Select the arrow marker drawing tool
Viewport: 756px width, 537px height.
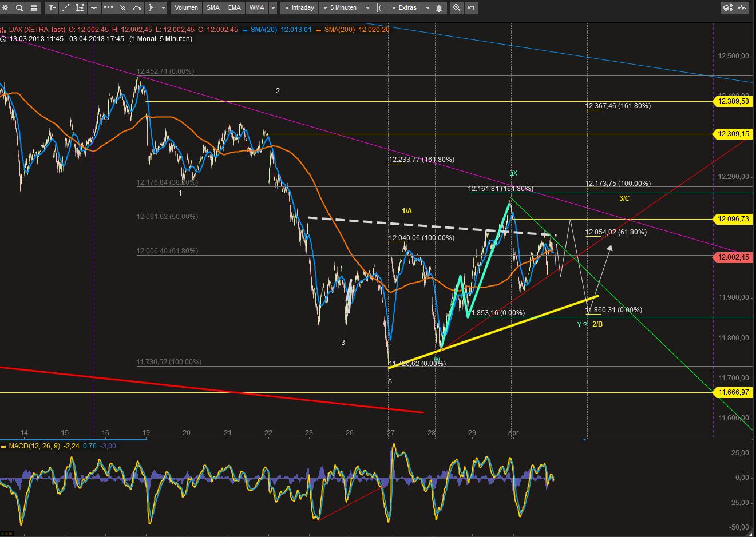point(151,8)
